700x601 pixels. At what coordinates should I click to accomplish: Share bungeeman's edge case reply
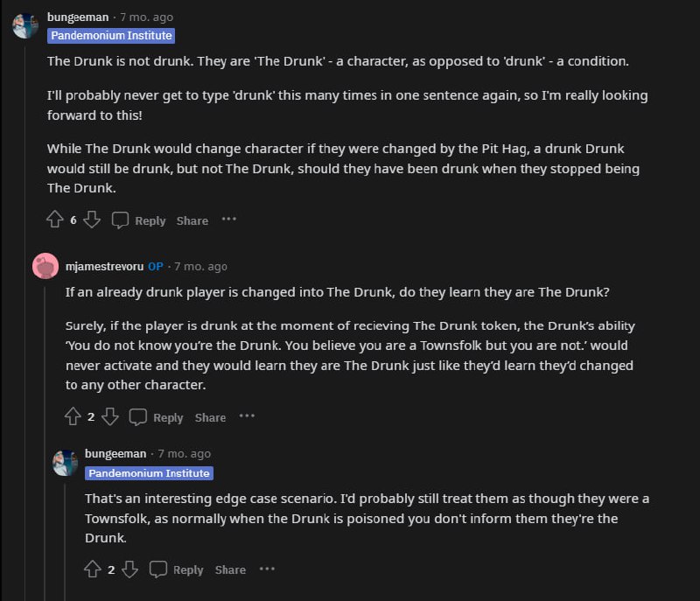point(230,570)
